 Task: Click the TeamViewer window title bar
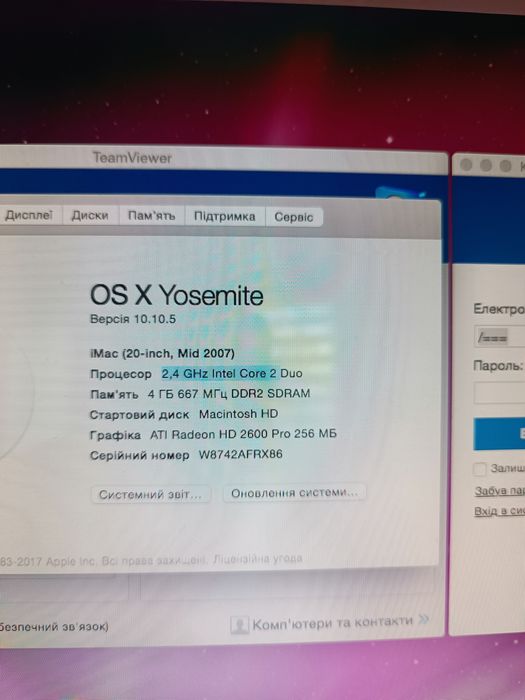(223, 158)
